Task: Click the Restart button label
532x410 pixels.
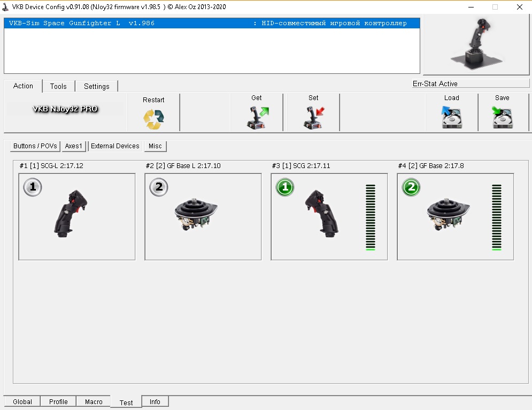Action: (x=153, y=100)
